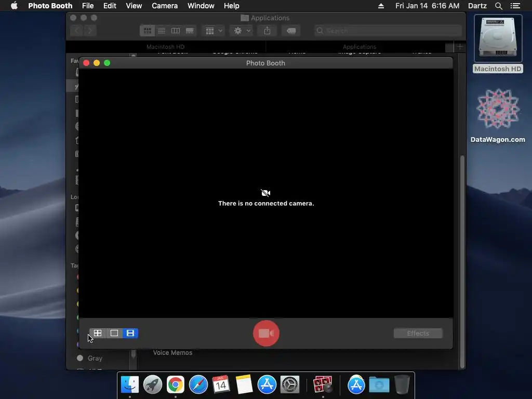Zoom the Photo Booth window with green button
532x399 pixels.
tap(107, 63)
